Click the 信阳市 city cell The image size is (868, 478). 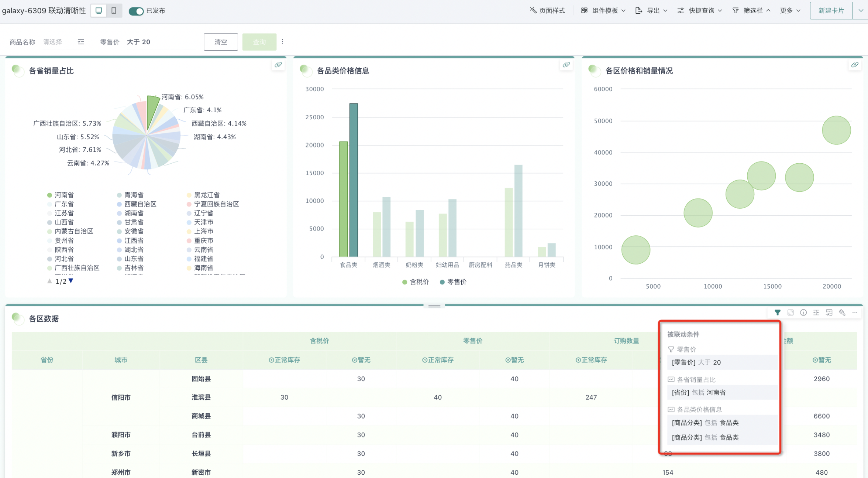tap(121, 397)
